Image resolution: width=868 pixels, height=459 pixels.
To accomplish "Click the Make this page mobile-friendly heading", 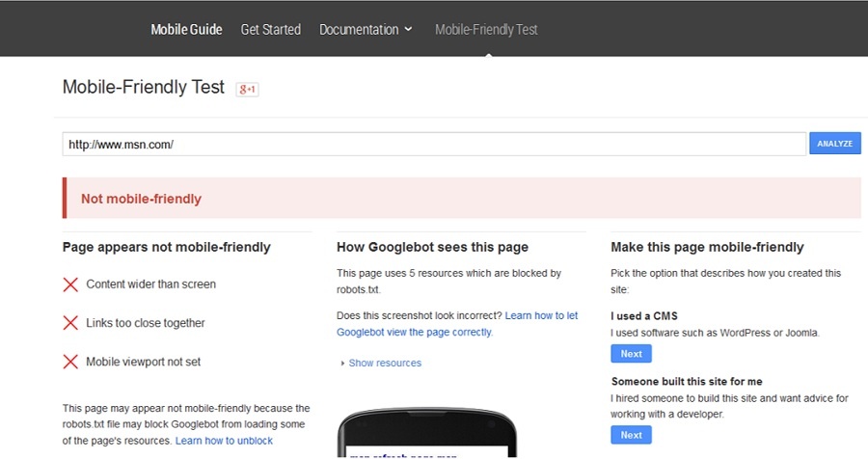I will [x=708, y=247].
